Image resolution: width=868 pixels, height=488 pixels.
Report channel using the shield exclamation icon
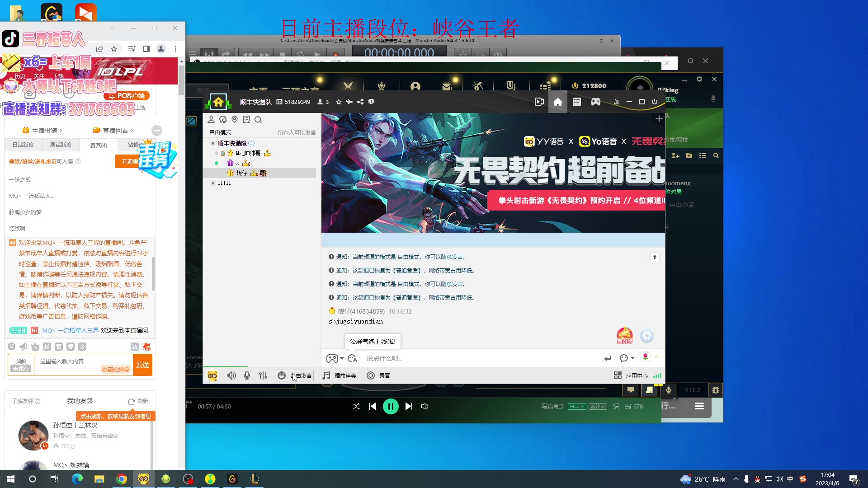[x=371, y=102]
